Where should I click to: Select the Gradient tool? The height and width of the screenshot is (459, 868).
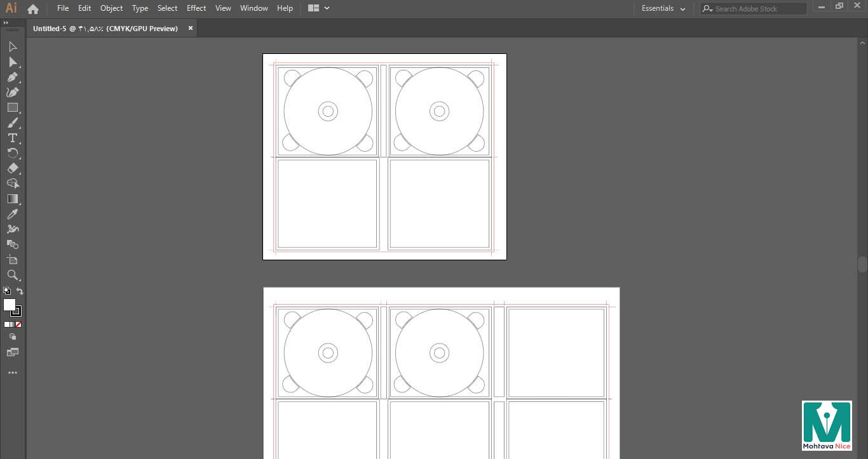12,199
